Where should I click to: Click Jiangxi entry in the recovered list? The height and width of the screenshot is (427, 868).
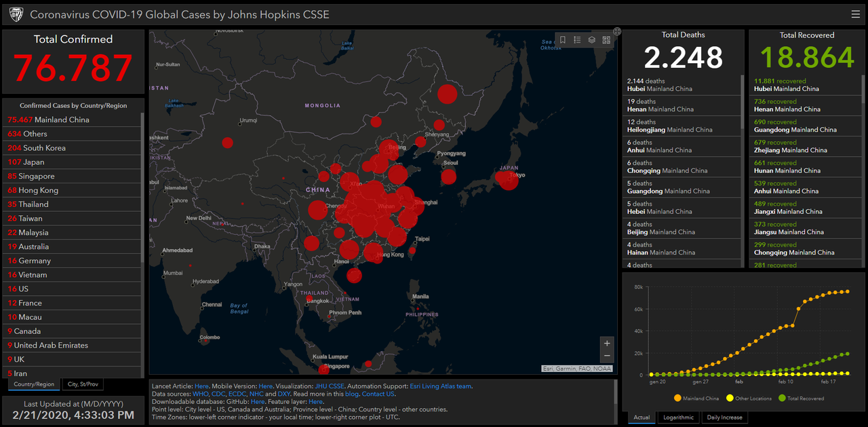click(x=806, y=207)
